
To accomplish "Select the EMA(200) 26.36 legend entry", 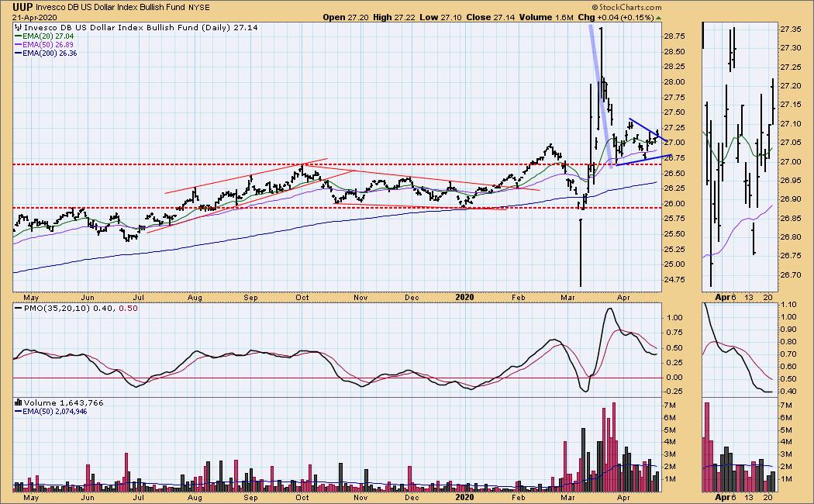I will point(46,53).
